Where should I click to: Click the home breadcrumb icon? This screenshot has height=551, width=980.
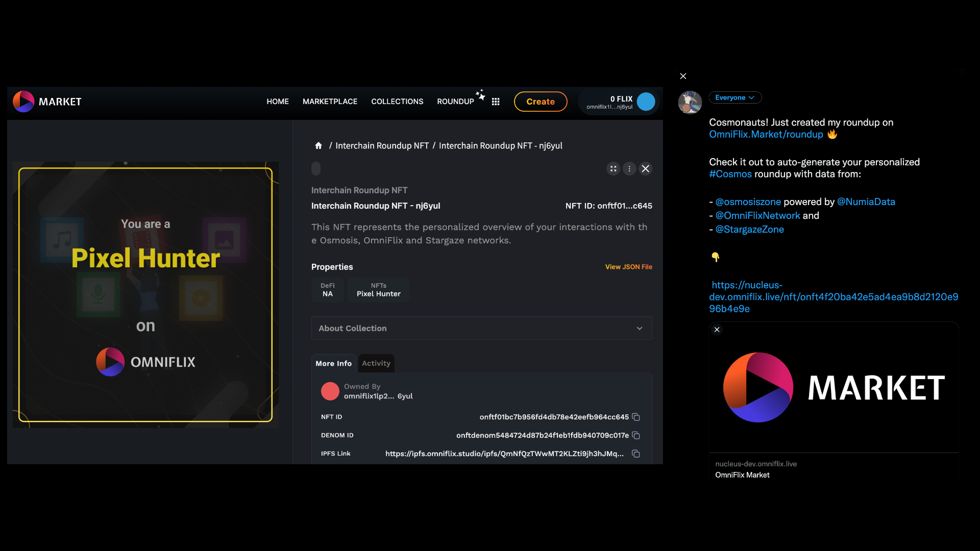(x=318, y=146)
